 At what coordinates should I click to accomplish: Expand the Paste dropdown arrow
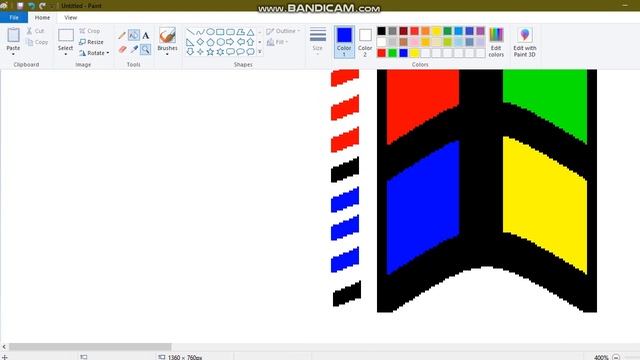(13, 54)
